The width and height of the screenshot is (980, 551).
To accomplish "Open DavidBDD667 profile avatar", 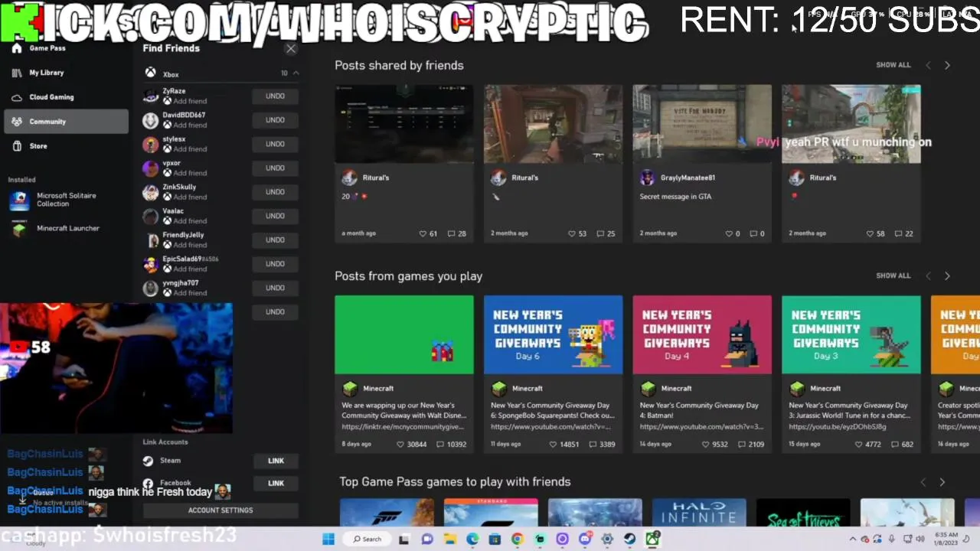I will coord(151,120).
